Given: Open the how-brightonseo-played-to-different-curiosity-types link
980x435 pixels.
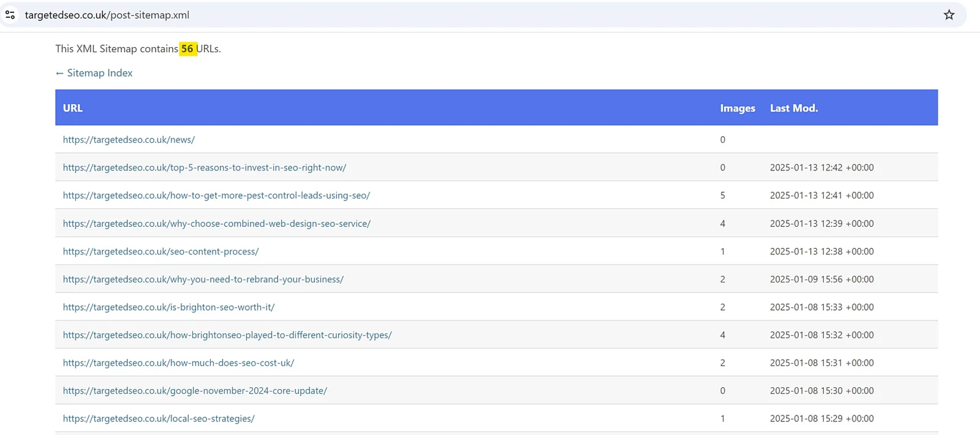Looking at the screenshot, I should click(x=227, y=335).
